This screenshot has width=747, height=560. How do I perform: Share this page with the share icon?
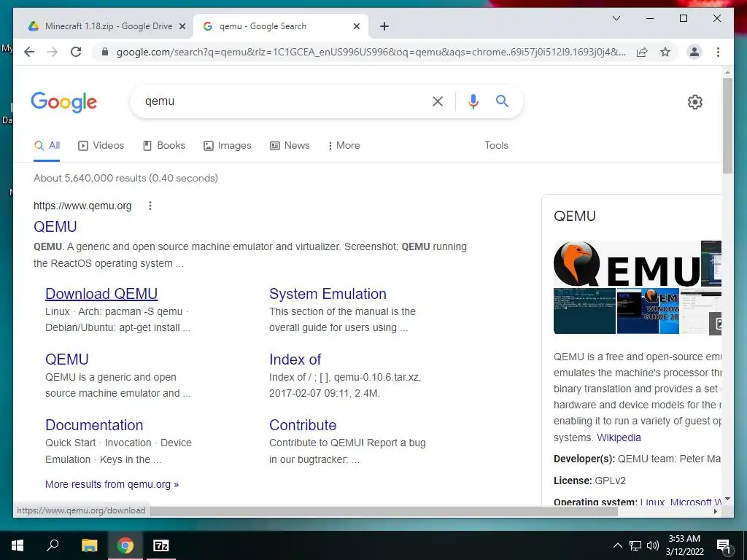642,52
